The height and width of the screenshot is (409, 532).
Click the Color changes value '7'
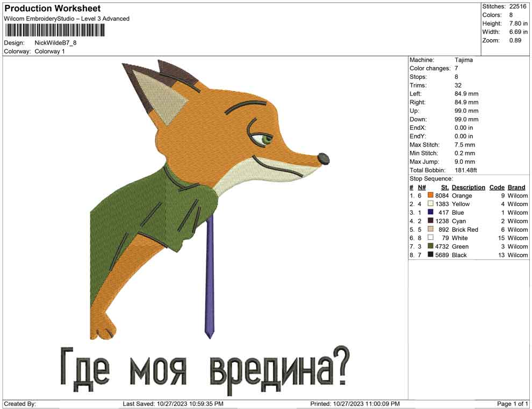[456, 69]
